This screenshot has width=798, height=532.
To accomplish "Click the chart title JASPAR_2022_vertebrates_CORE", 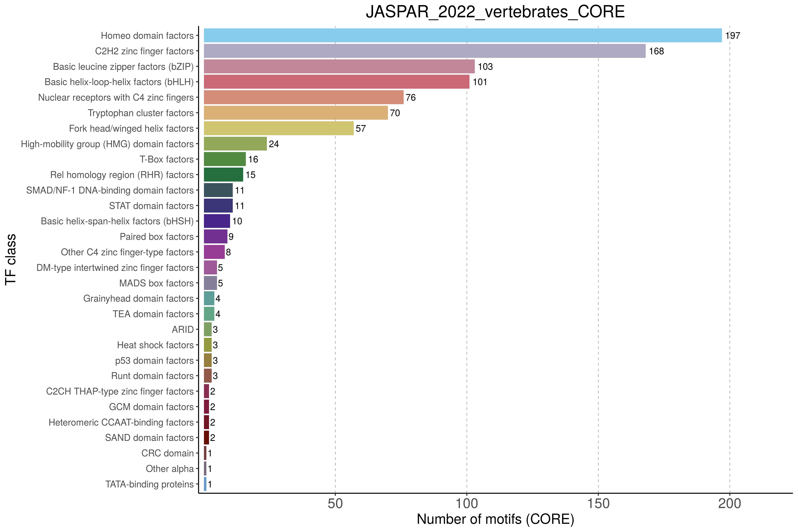I will [495, 12].
